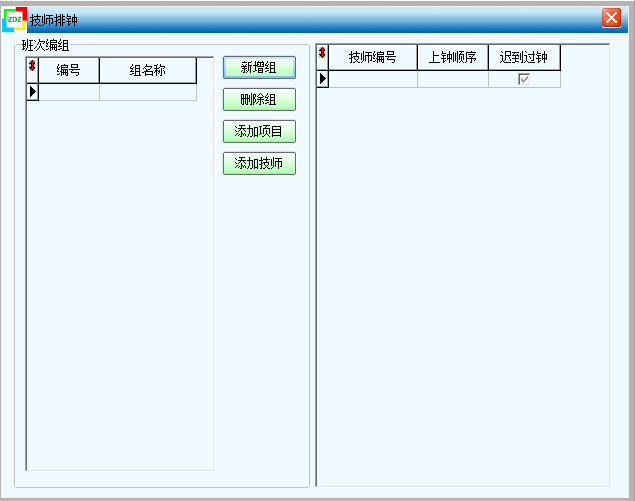
Task: Select the 迟到过钟 column header
Action: (524, 58)
